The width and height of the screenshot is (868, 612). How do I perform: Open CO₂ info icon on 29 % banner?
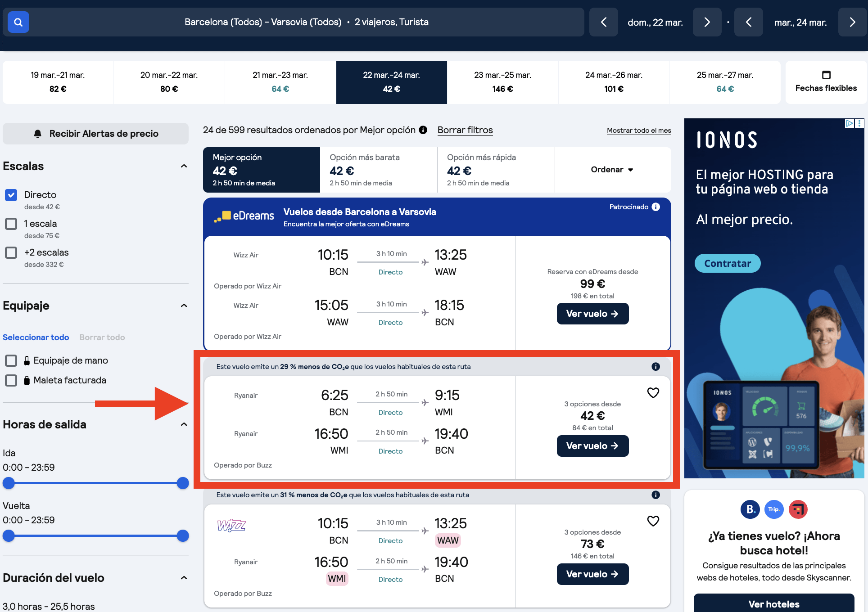click(x=656, y=367)
